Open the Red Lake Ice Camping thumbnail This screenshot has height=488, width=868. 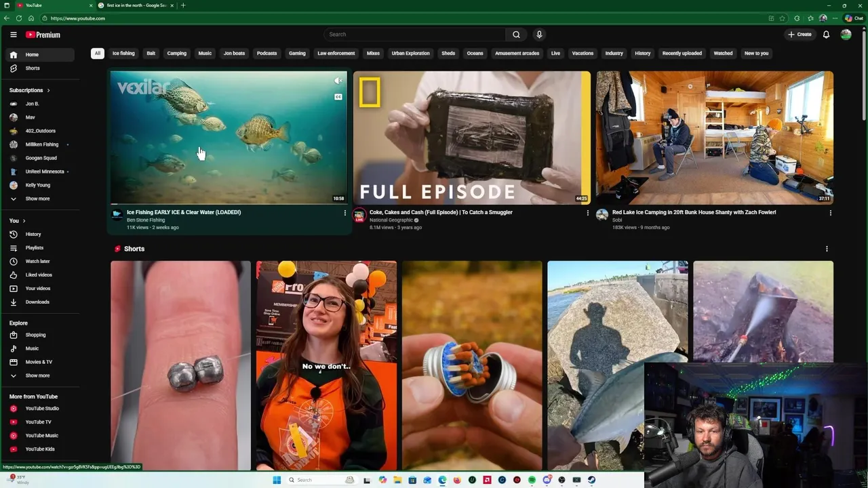[x=715, y=138]
